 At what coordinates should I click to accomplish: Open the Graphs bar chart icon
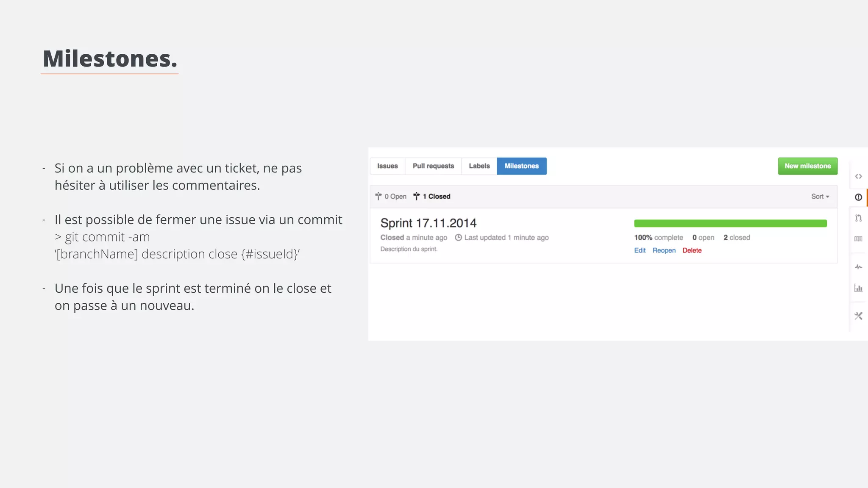coord(858,288)
